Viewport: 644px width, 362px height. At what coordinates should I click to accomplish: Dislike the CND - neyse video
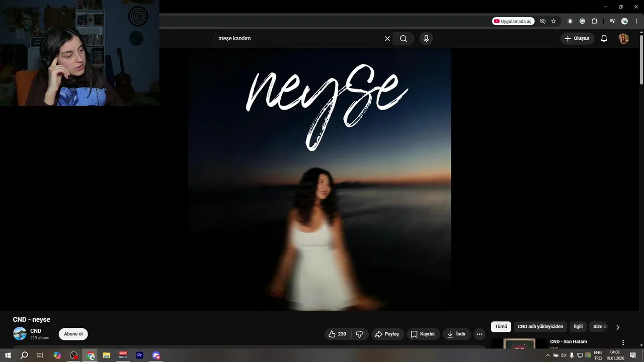[x=359, y=334]
